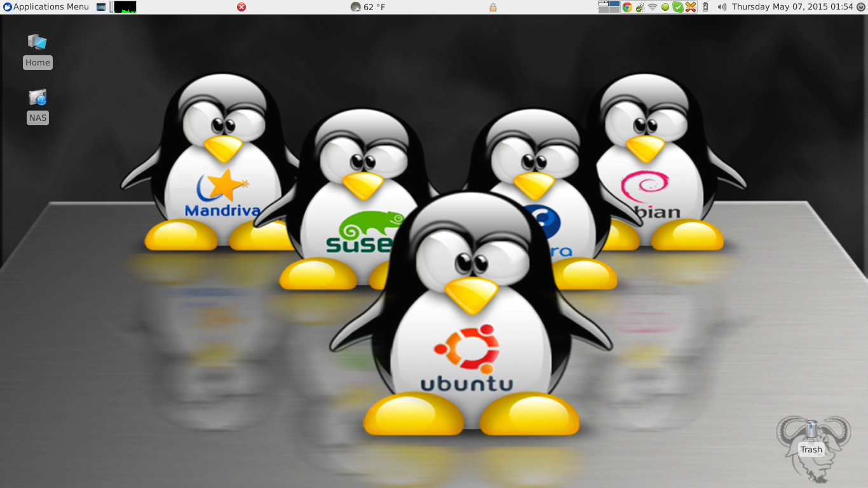Image resolution: width=868 pixels, height=488 pixels.
Task: Open the battery power indicator
Action: click(x=705, y=7)
